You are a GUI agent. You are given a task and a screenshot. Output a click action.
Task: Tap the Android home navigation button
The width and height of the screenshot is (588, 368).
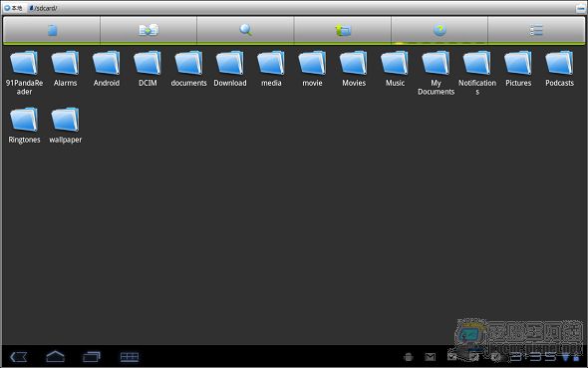pyautogui.click(x=55, y=356)
